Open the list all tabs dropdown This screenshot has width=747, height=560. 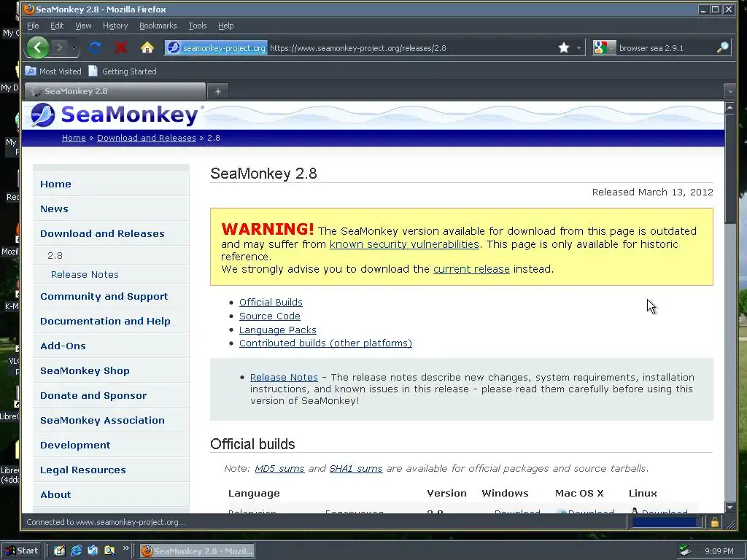[x=729, y=91]
